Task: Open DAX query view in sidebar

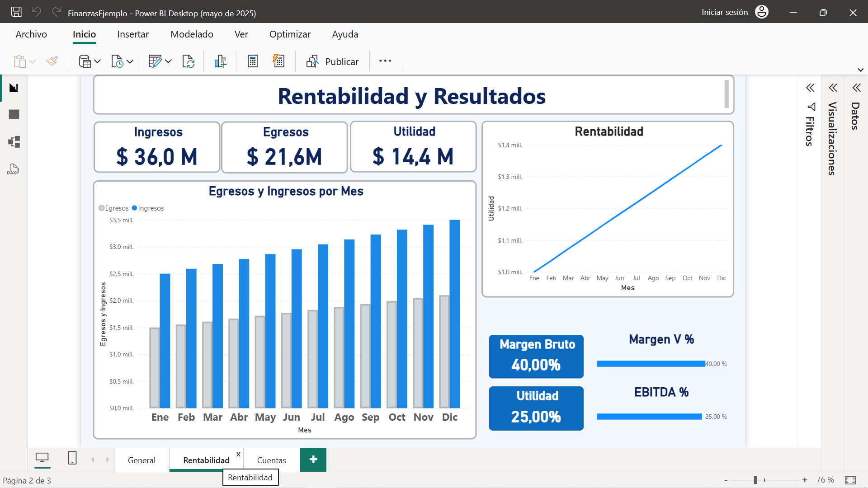Action: point(13,169)
